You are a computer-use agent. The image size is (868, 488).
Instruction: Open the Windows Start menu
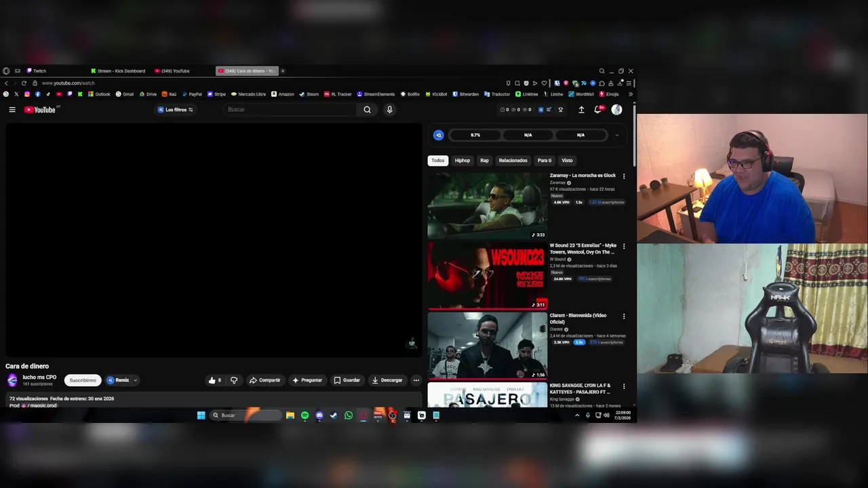click(201, 415)
